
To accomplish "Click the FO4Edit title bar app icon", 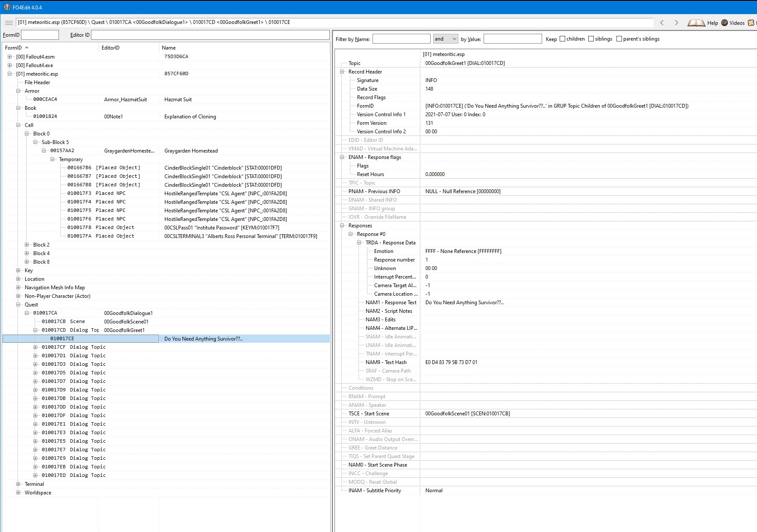I will point(7,7).
